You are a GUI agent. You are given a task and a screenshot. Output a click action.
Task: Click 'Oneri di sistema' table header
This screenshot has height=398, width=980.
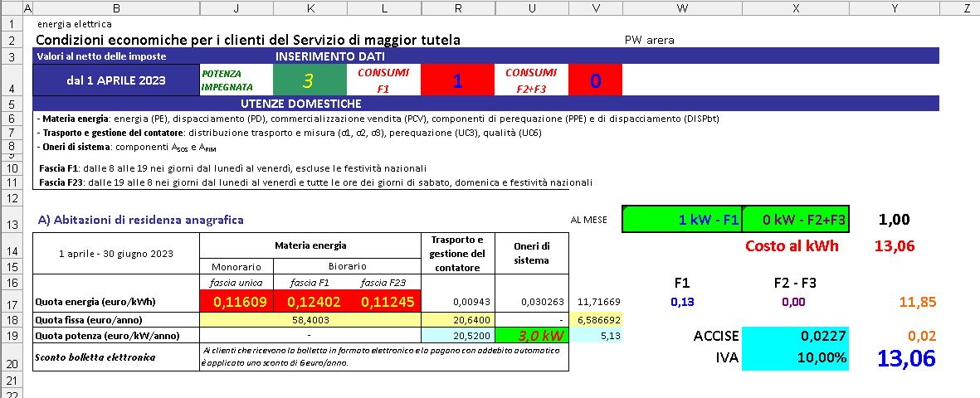[x=532, y=255]
